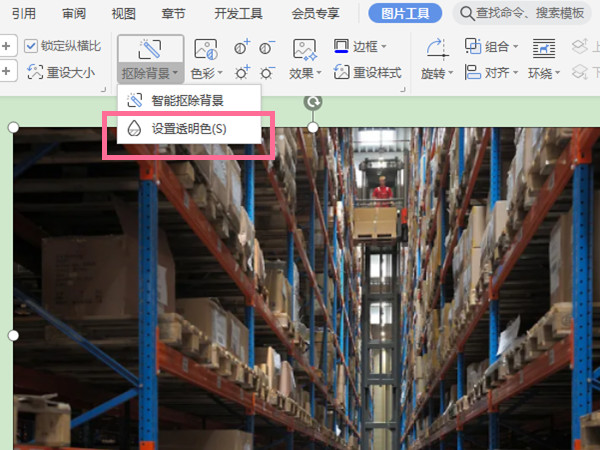Expand the 边框 dropdown arrow
600x450 pixels.
point(383,47)
